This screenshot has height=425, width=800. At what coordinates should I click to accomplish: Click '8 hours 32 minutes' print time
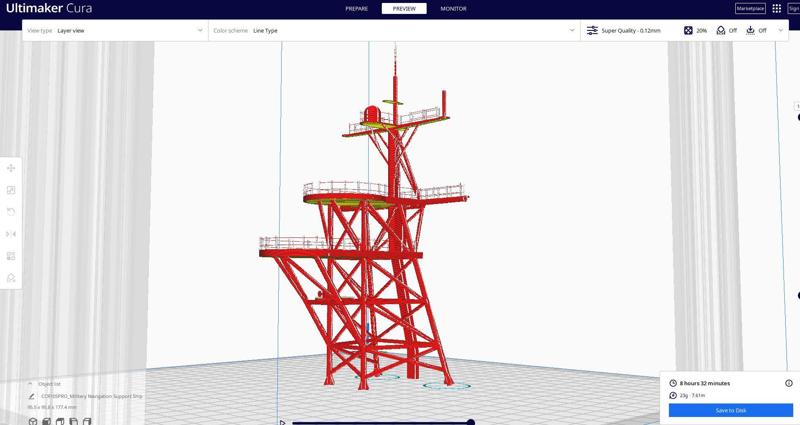point(705,383)
